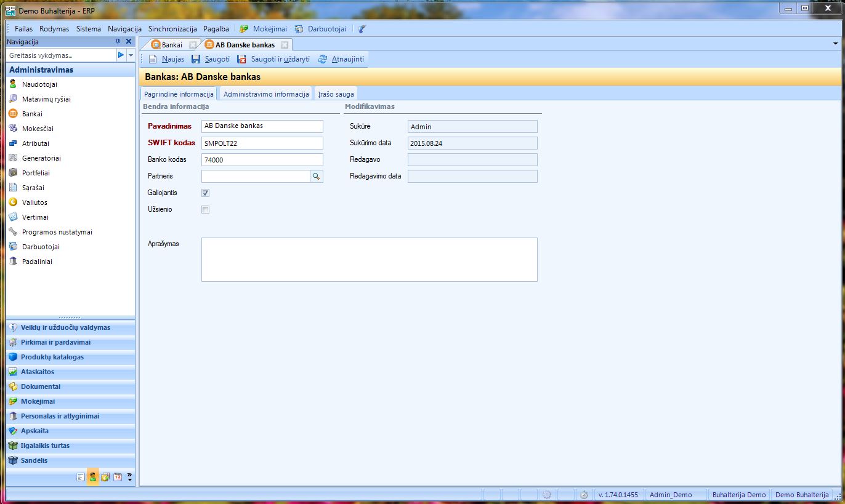
Task: Click the Saugoti save icon
Action: click(x=196, y=59)
